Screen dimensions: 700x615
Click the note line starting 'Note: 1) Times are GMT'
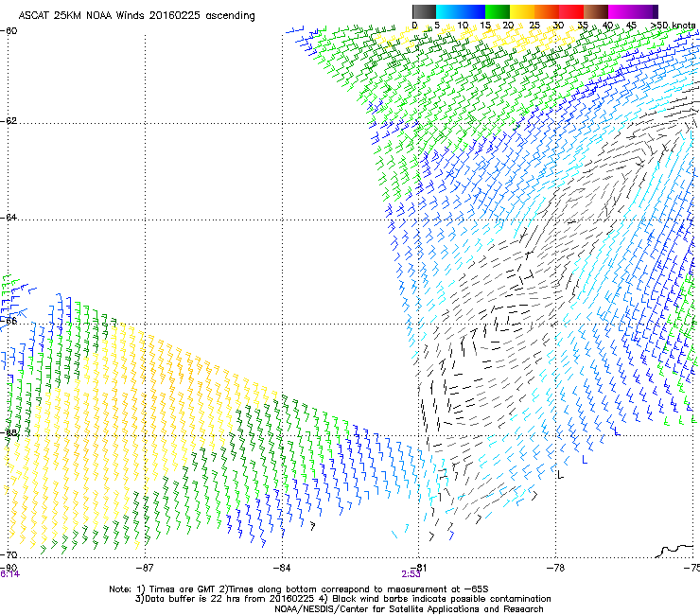tap(299, 589)
